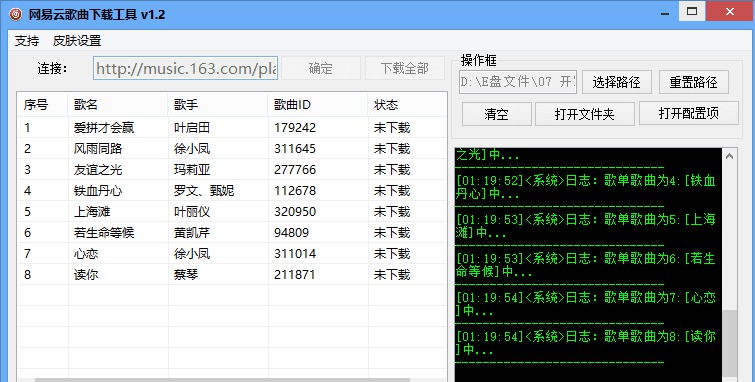Click log entry for song 8 读你
This screenshot has width=755, height=382.
[586, 342]
